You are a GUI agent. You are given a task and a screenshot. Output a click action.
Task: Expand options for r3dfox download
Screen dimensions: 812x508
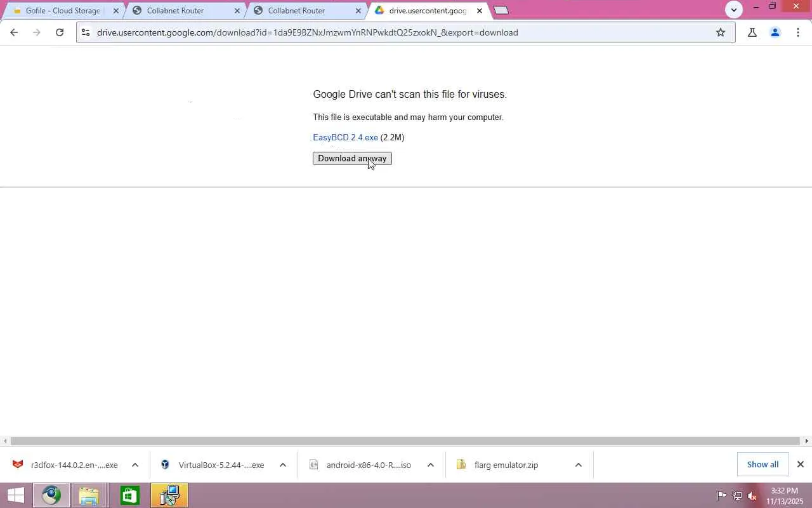[x=135, y=465]
